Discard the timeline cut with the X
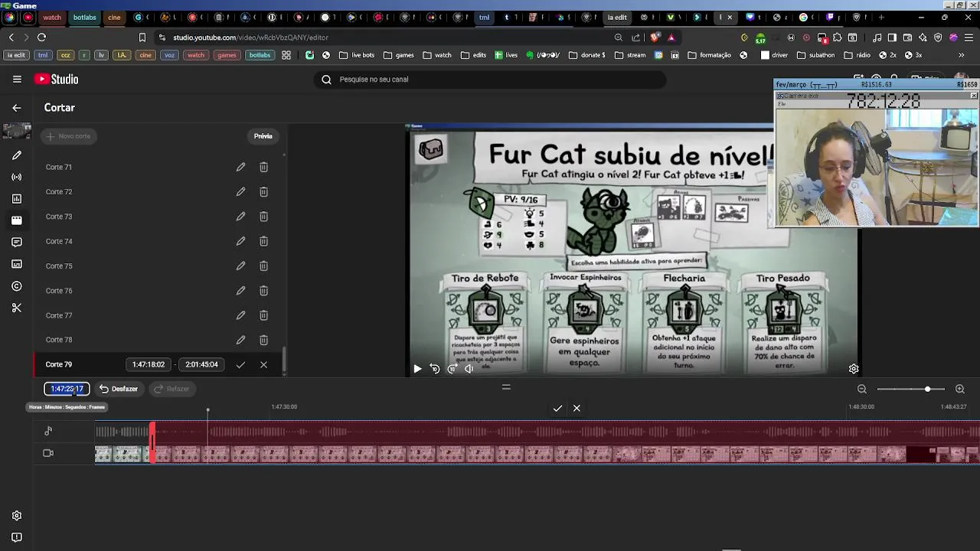Viewport: 980px width, 551px height. click(x=577, y=409)
